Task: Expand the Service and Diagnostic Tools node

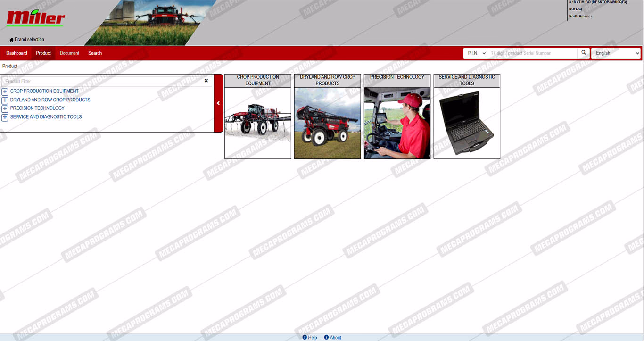Action: pos(5,117)
